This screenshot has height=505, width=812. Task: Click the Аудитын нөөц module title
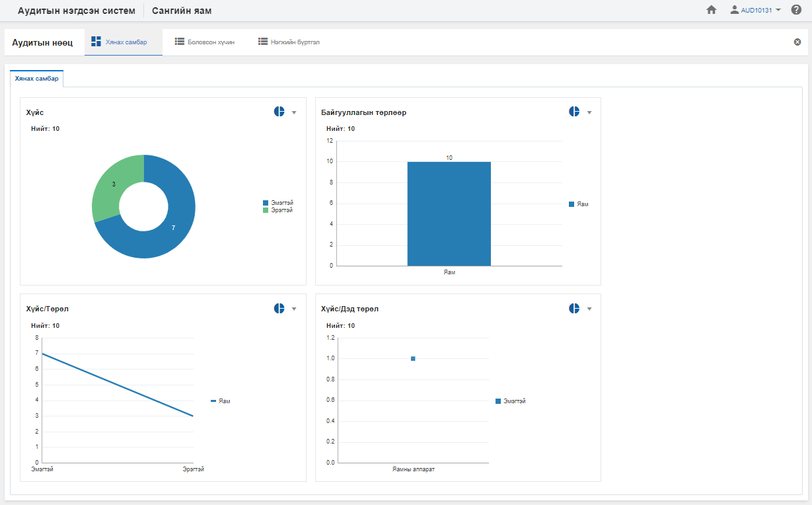point(42,42)
